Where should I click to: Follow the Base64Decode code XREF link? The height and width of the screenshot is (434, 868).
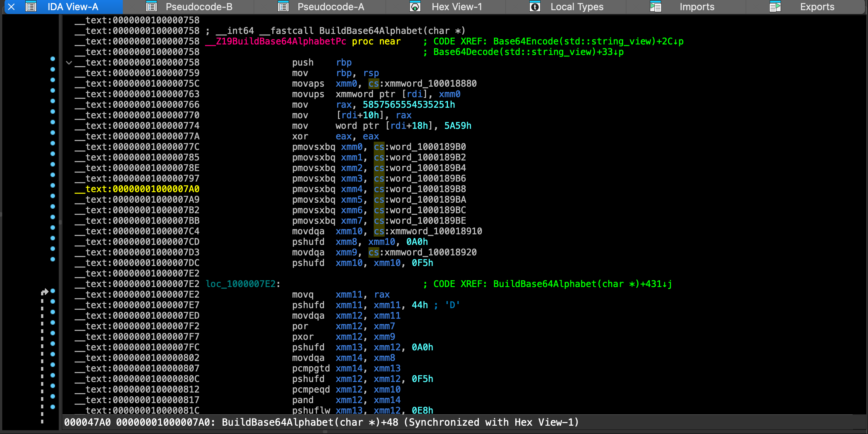pos(529,52)
